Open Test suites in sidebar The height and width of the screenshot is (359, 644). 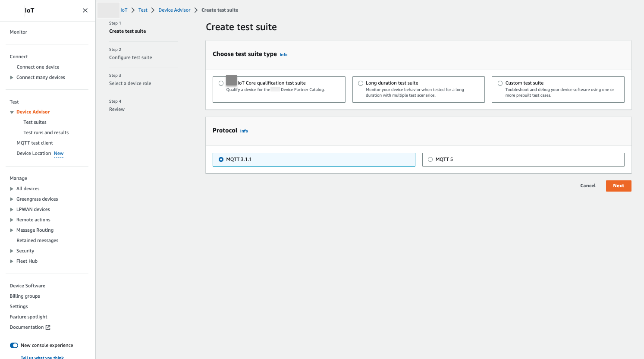click(x=35, y=123)
